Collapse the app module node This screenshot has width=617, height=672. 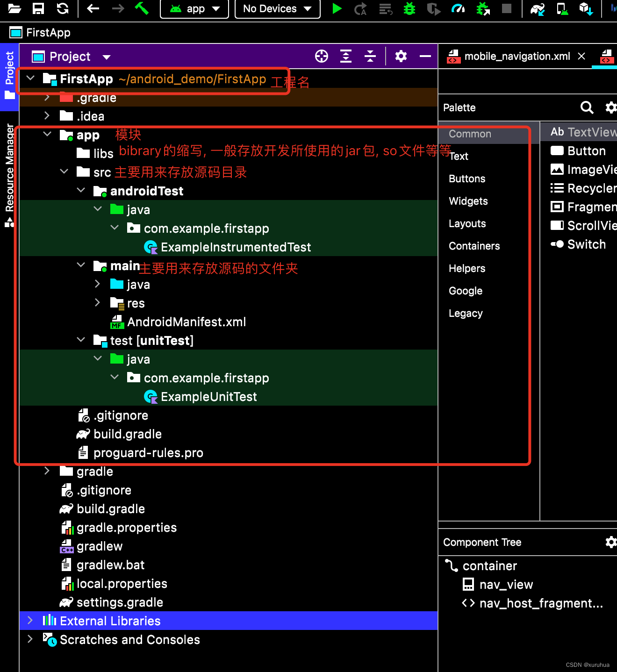(x=47, y=135)
